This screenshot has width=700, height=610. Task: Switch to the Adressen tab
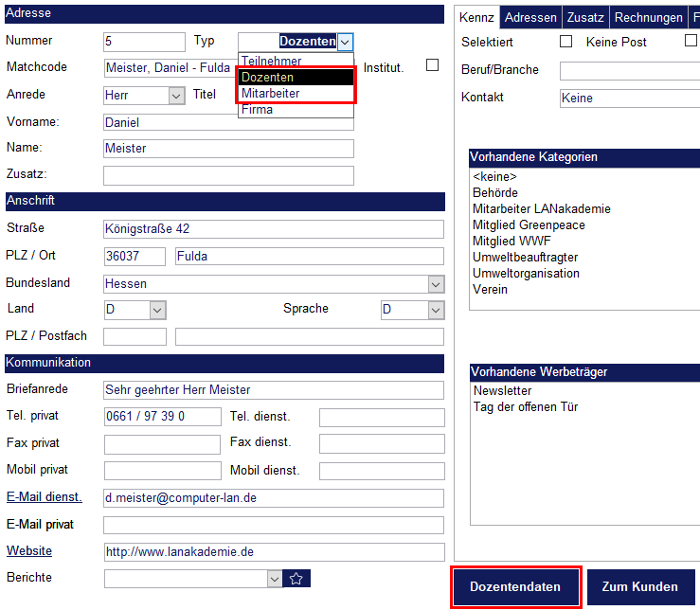coord(530,18)
